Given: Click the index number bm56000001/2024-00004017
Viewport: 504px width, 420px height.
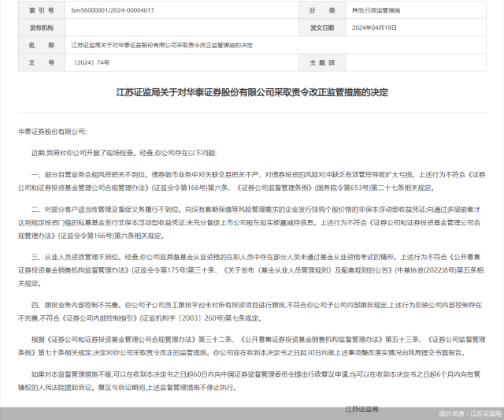Looking at the screenshot, I should [113, 10].
